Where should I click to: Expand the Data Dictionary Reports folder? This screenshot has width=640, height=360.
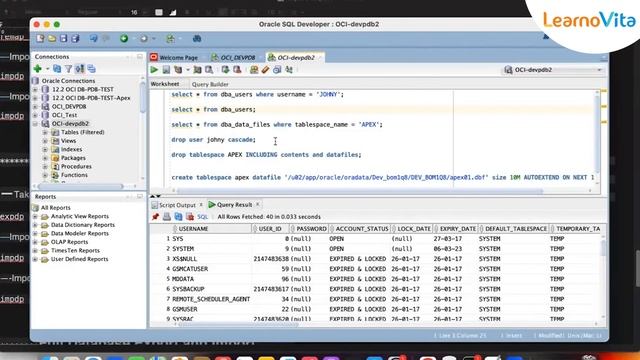pos(35,225)
